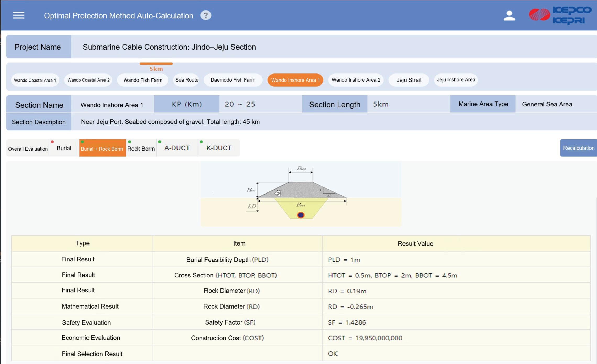This screenshot has height=364, width=597.
Task: Open the user profile icon
Action: coord(509,16)
